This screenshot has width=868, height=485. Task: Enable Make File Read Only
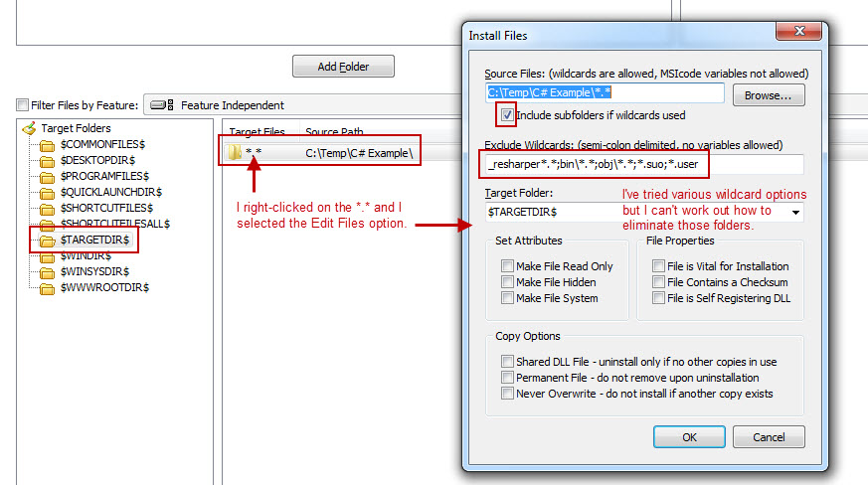(507, 266)
